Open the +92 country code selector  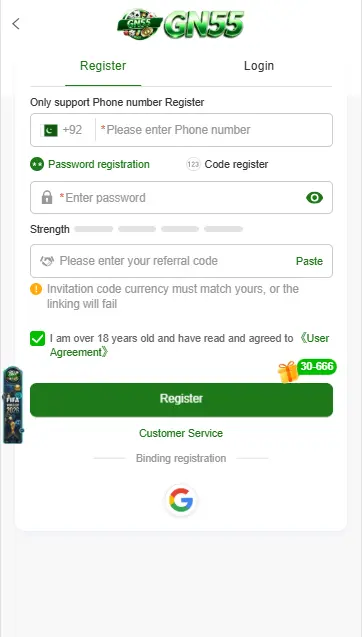click(x=72, y=130)
